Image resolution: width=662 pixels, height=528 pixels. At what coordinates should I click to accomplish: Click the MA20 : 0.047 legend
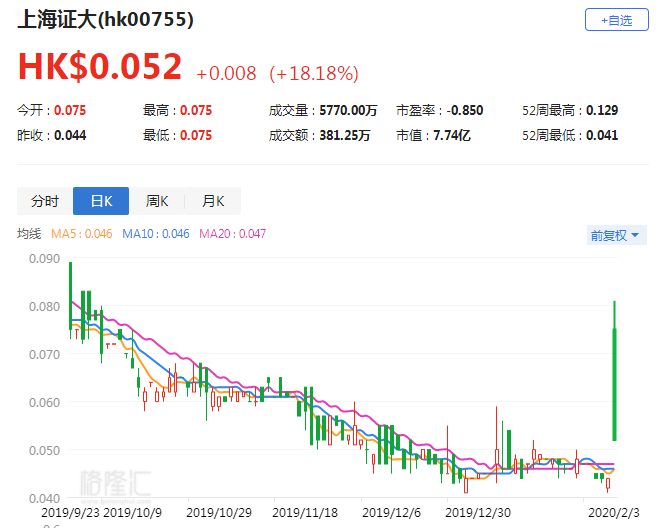233,234
